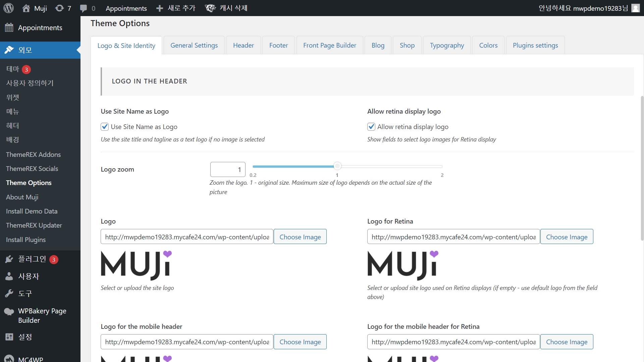644x362 pixels.
Task: Open the Colors tab
Action: pyautogui.click(x=488, y=45)
